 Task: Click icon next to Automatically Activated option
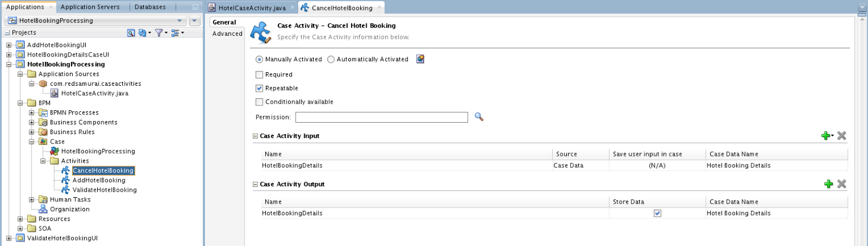[x=420, y=59]
